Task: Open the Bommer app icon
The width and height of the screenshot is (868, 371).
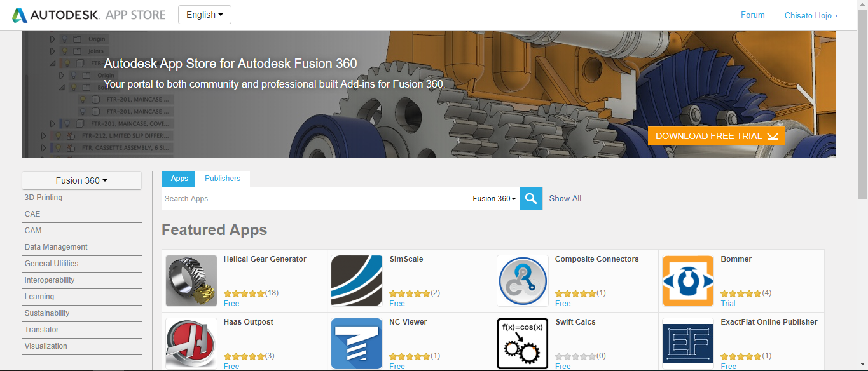Action: click(688, 281)
